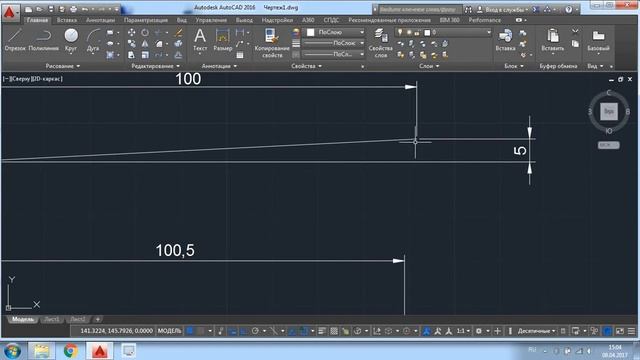
Task: Click the layer color swatch in layer dropdown
Action: pyautogui.click(x=427, y=32)
